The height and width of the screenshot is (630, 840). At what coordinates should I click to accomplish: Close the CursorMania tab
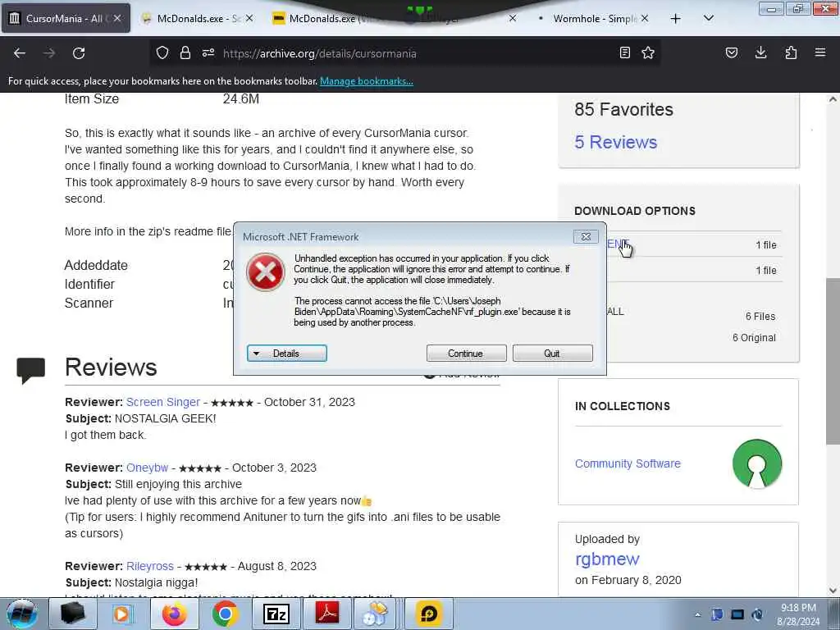116,18
